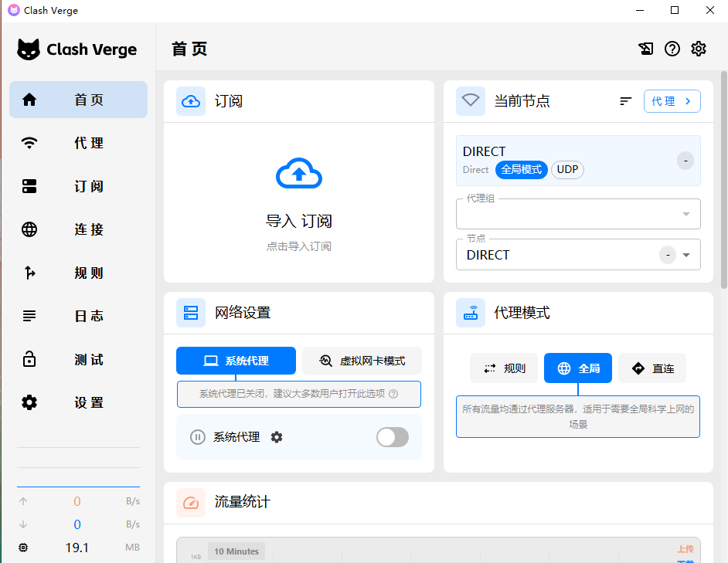This screenshot has width=728, height=563.
Task: Open 日志 from the sidebar
Action: coord(77,316)
